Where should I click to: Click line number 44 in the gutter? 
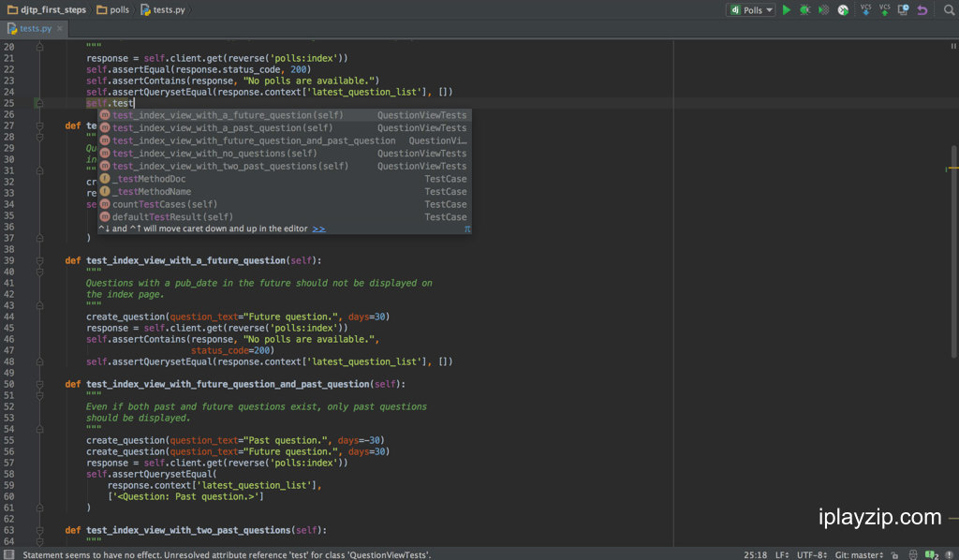click(x=8, y=317)
